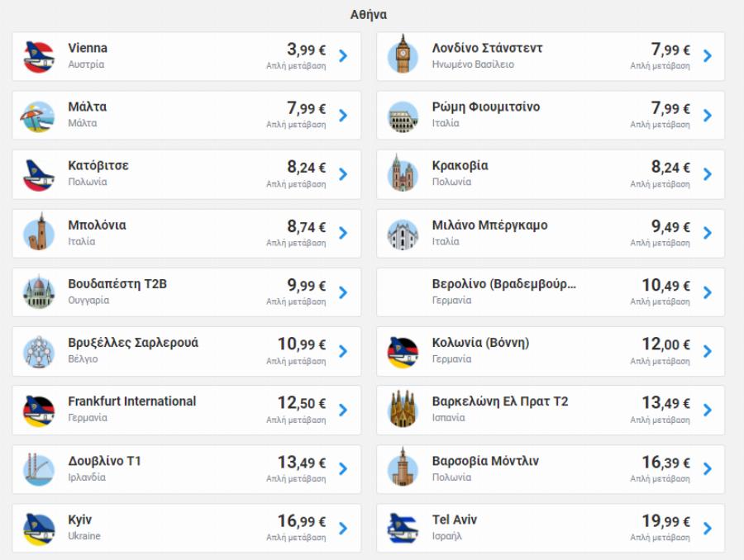The width and height of the screenshot is (744, 560).
Task: Click the Βαρσοβία Μόντλιν palace tower icon
Action: pyautogui.click(x=403, y=469)
